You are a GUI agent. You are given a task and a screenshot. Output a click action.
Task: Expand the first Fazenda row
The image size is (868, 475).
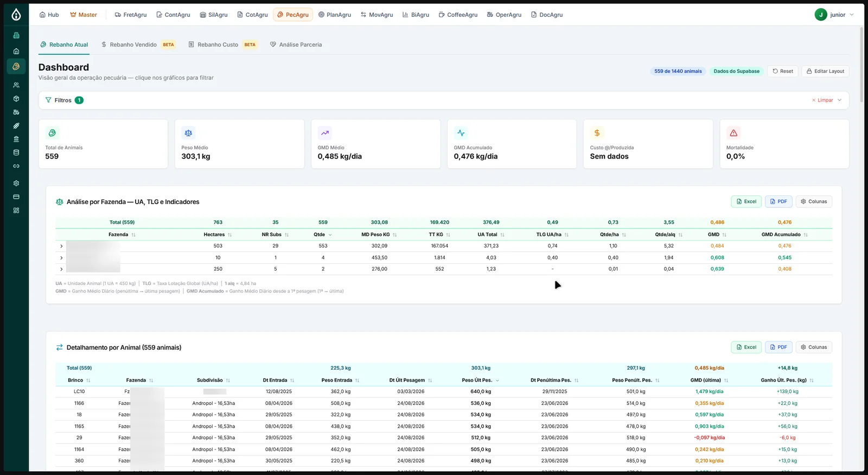(x=61, y=246)
